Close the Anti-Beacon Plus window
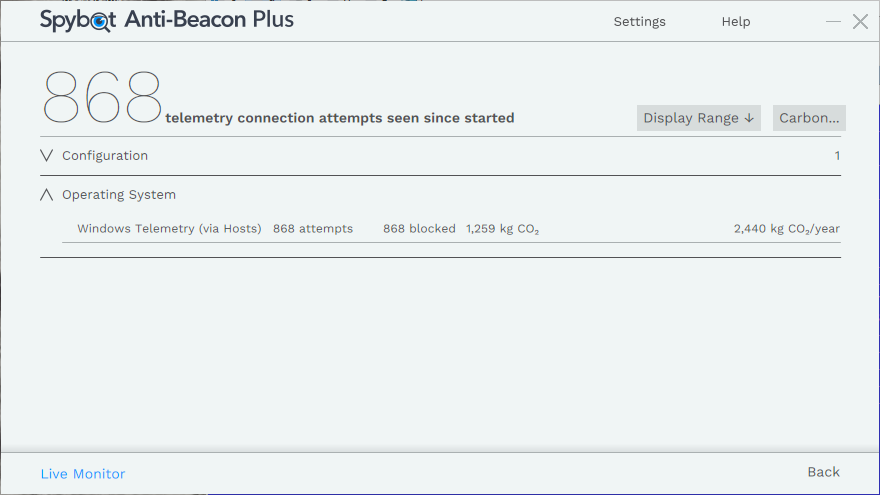Screen dimensions: 880x495 click(860, 21)
